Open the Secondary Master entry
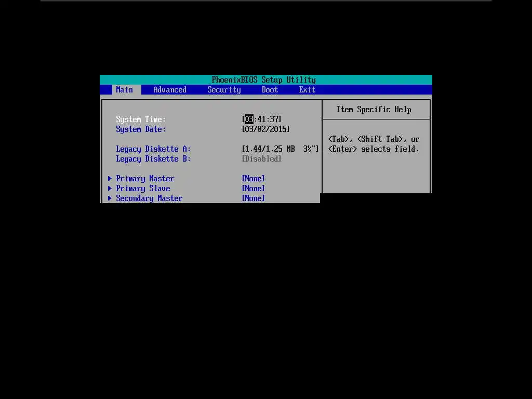 coord(149,198)
